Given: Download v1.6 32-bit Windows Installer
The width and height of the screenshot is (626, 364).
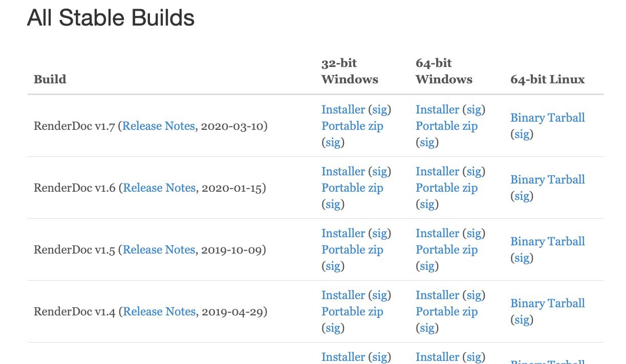Looking at the screenshot, I should coord(343,171).
